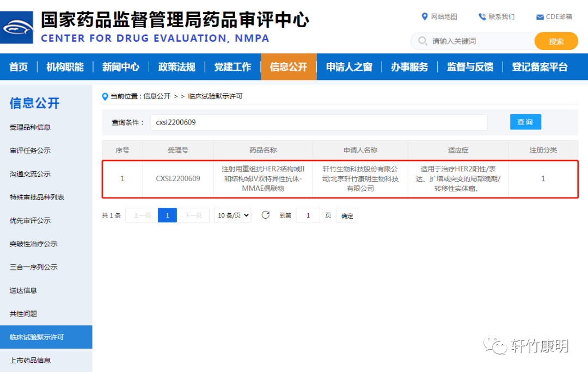Click the 当前位置 location pin icon
The height and width of the screenshot is (372, 588).
pyautogui.click(x=105, y=96)
